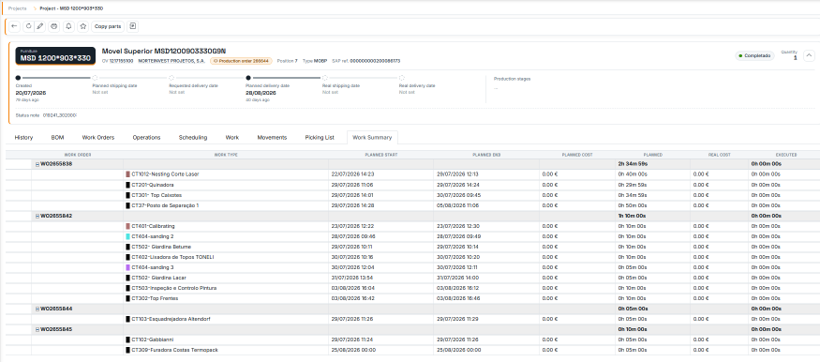
Task: Click planned start 22/07/2026 14:23 cell
Action: point(353,174)
